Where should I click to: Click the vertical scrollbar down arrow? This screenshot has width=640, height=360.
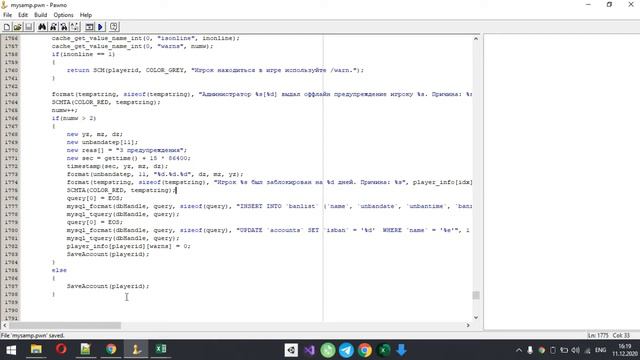tap(476, 317)
